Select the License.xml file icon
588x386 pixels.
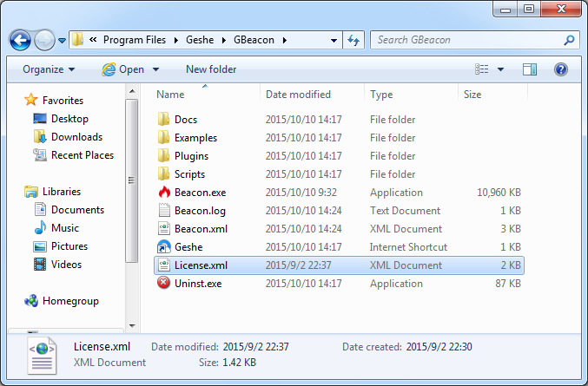[x=164, y=265]
